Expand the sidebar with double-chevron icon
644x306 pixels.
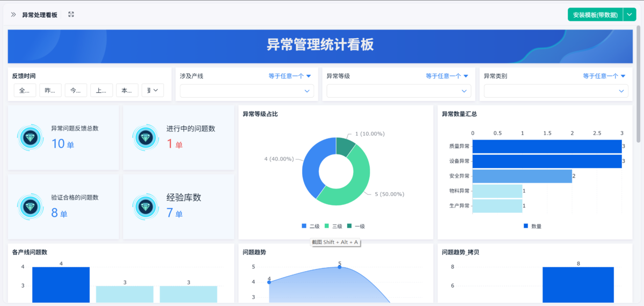[13, 14]
